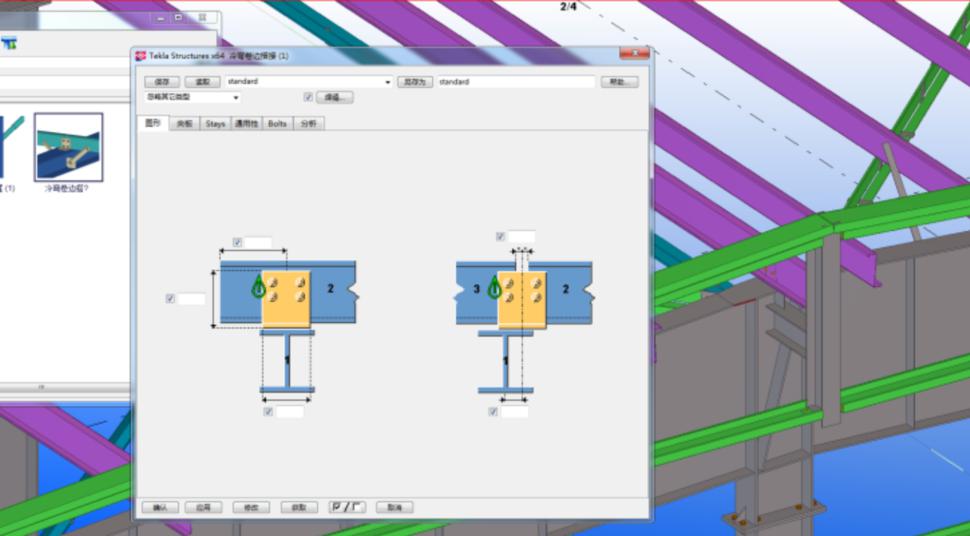The width and height of the screenshot is (970, 536).
Task: Switch to the 分析 tab
Action: pos(309,124)
